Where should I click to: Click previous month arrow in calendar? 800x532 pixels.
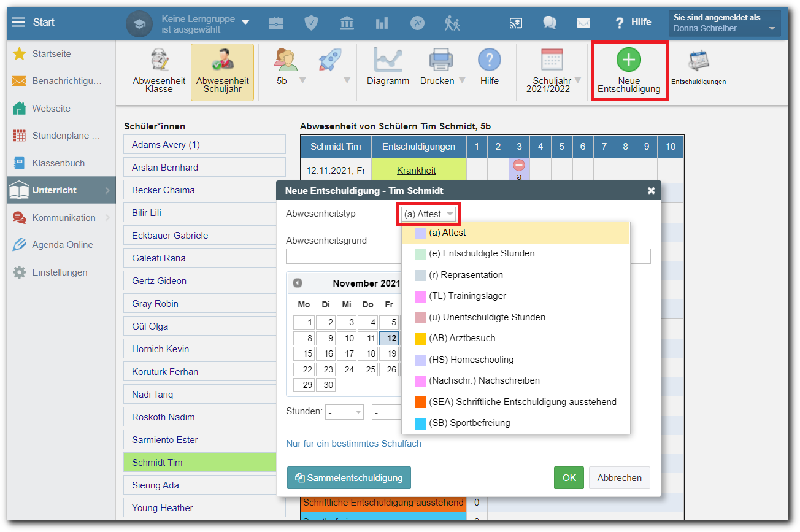pos(298,283)
